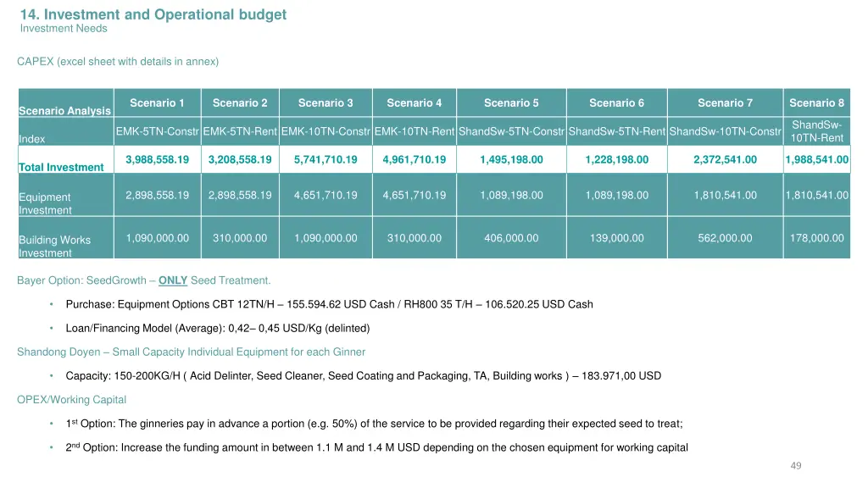
Task: Click the '2nd Option: Increase the funding' bullet
Action: tap(376, 447)
